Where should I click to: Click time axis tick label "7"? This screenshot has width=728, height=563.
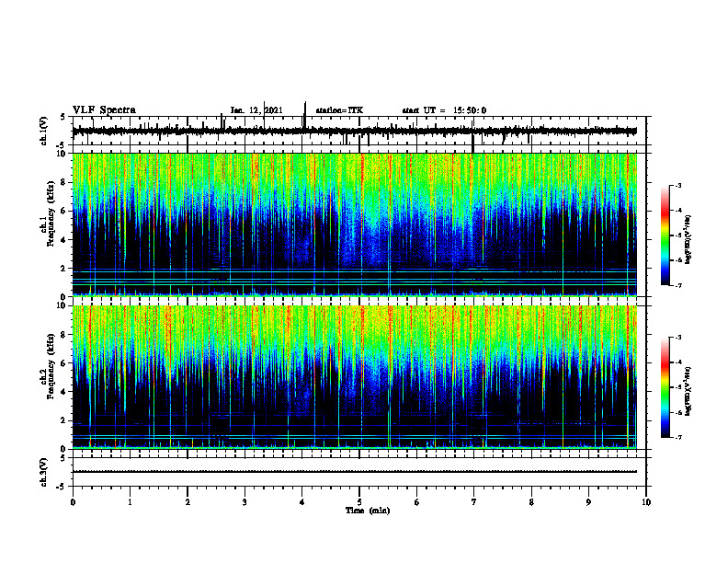pos(474,502)
